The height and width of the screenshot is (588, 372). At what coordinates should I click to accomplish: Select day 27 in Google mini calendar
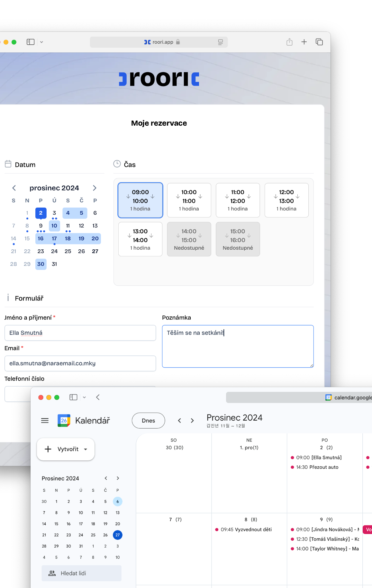[118, 535]
